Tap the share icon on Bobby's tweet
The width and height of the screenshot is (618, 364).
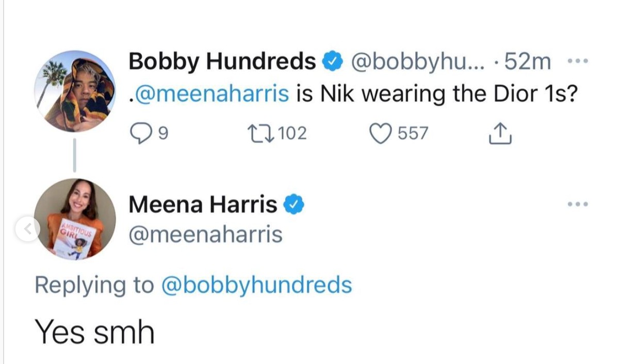point(500,134)
